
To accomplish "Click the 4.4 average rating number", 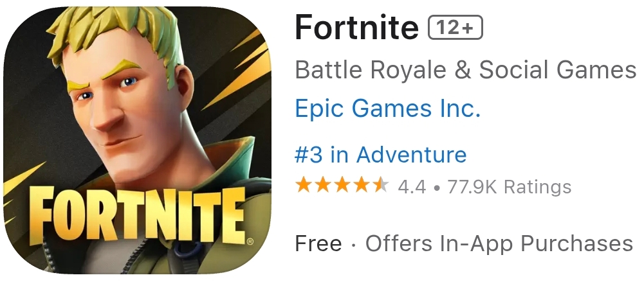I will pos(412,187).
